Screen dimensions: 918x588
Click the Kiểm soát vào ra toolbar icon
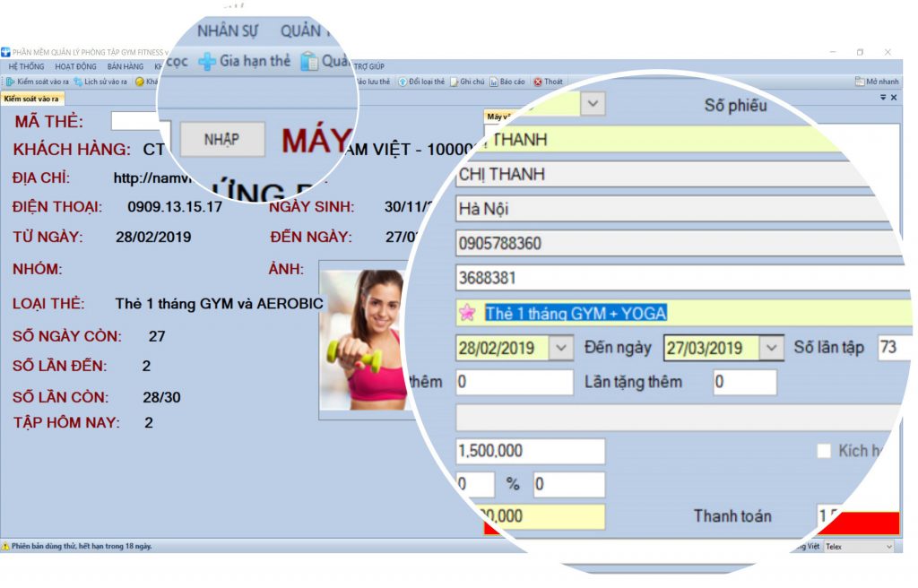(11, 82)
